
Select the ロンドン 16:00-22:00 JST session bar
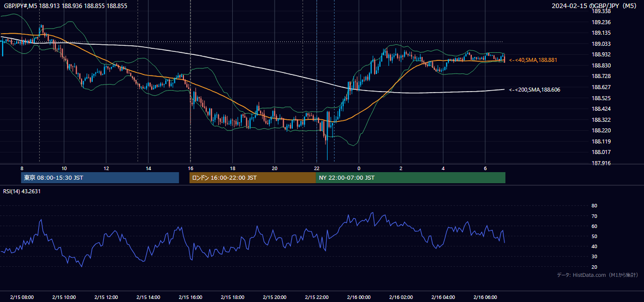click(252, 178)
